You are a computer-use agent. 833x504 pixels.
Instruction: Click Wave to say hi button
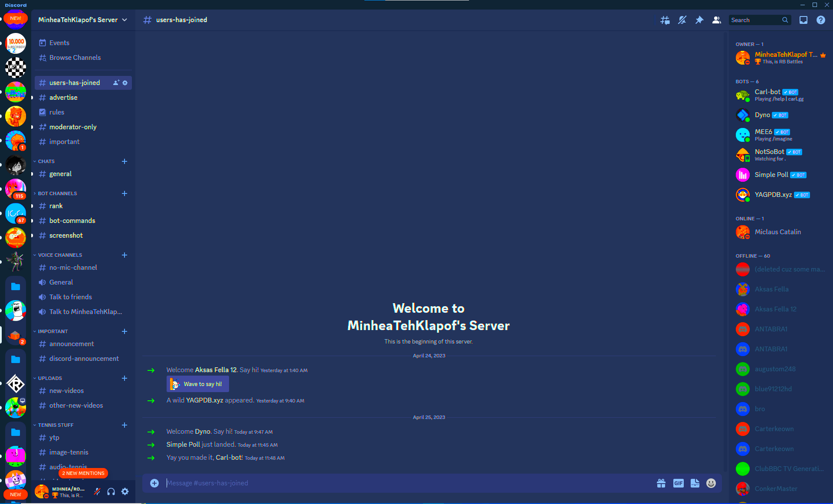198,384
